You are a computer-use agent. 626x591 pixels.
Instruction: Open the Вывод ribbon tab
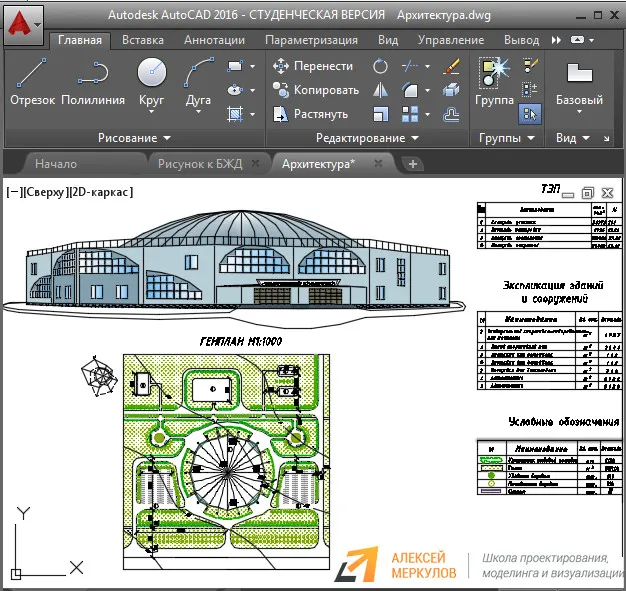click(521, 40)
